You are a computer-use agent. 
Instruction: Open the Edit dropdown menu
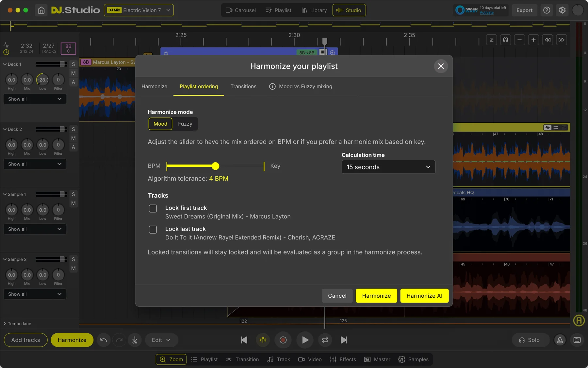click(x=161, y=340)
